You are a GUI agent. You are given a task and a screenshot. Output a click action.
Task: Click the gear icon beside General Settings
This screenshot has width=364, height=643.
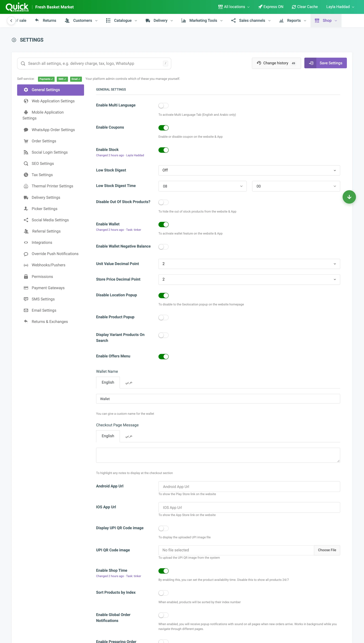pyautogui.click(x=26, y=90)
